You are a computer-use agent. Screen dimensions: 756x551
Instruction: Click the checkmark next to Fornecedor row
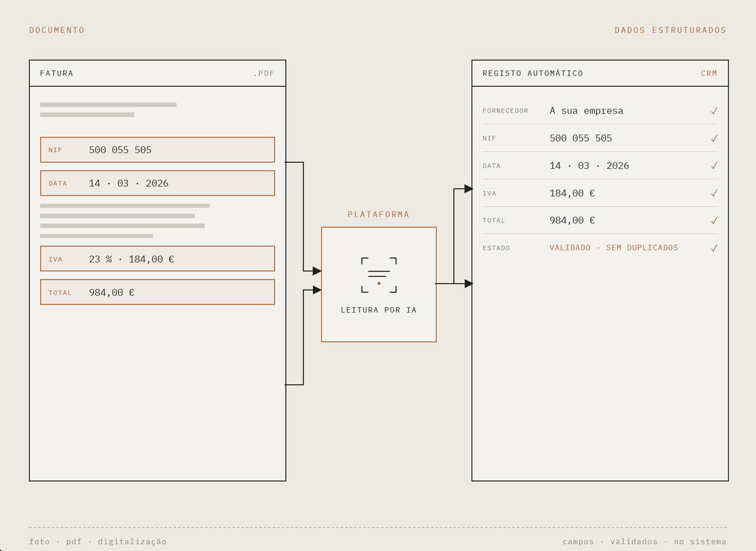714,111
